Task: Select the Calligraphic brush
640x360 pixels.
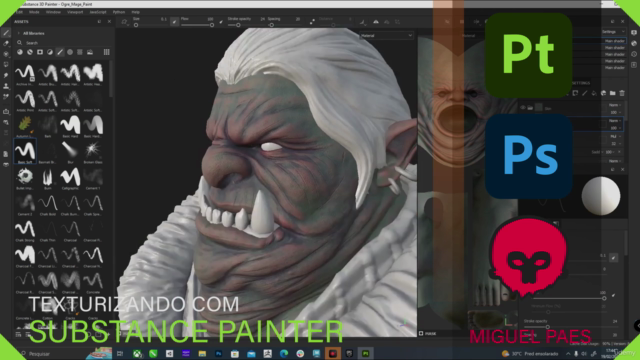Action: click(x=70, y=178)
